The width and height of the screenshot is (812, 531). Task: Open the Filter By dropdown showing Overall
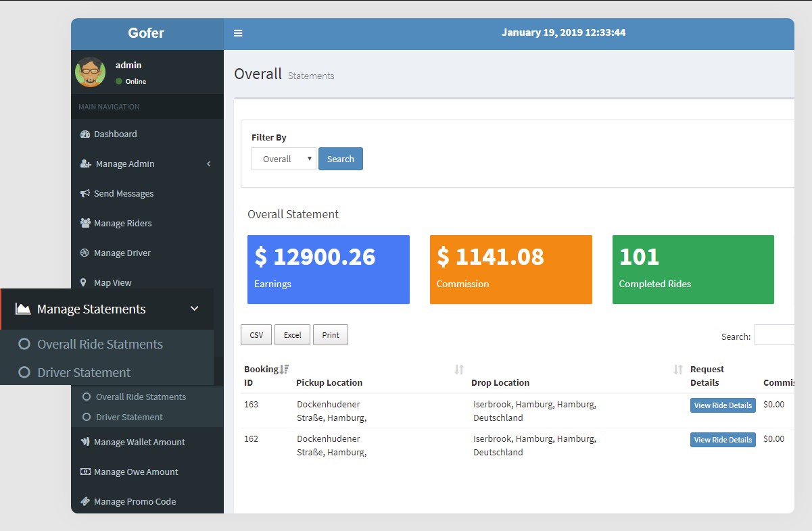283,158
